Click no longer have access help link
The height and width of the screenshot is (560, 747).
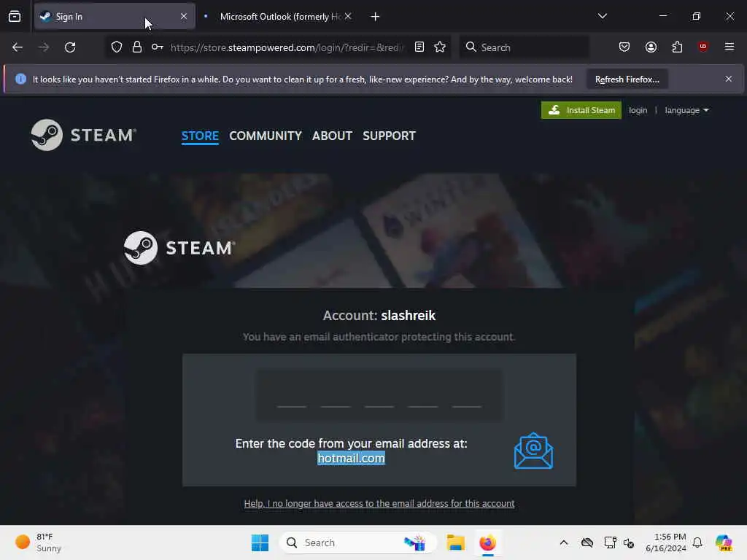pos(379,504)
